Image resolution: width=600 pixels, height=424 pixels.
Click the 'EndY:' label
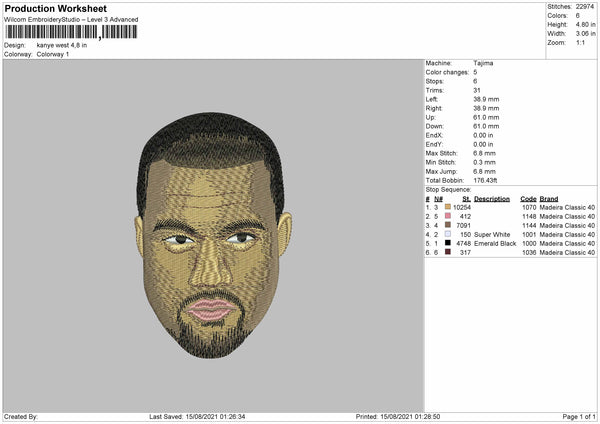[434, 144]
